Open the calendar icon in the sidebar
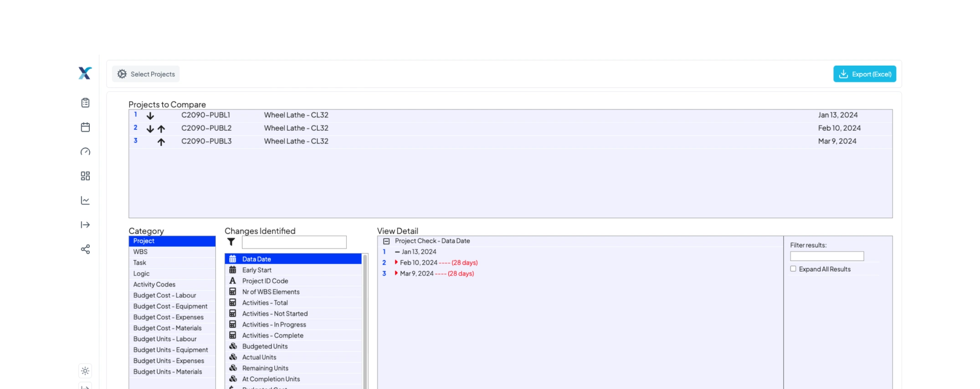Screen dimensions: 980x389 (85, 127)
